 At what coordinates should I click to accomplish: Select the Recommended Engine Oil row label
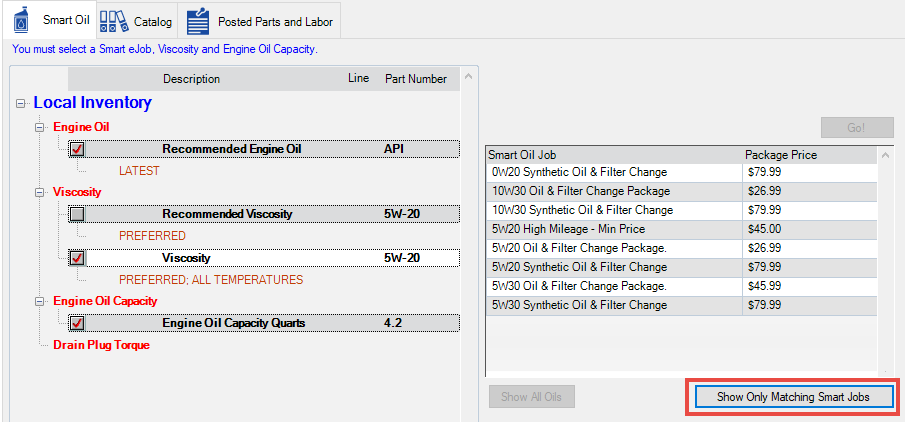[231, 149]
